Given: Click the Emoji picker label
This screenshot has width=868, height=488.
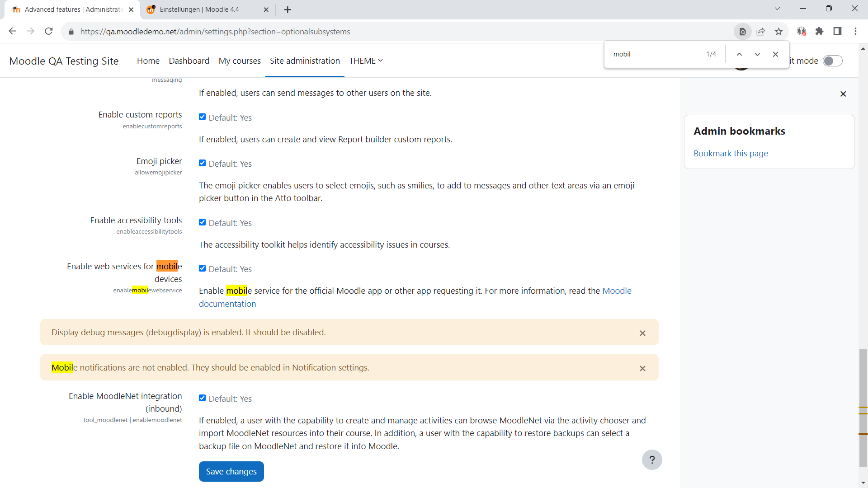Looking at the screenshot, I should point(159,161).
